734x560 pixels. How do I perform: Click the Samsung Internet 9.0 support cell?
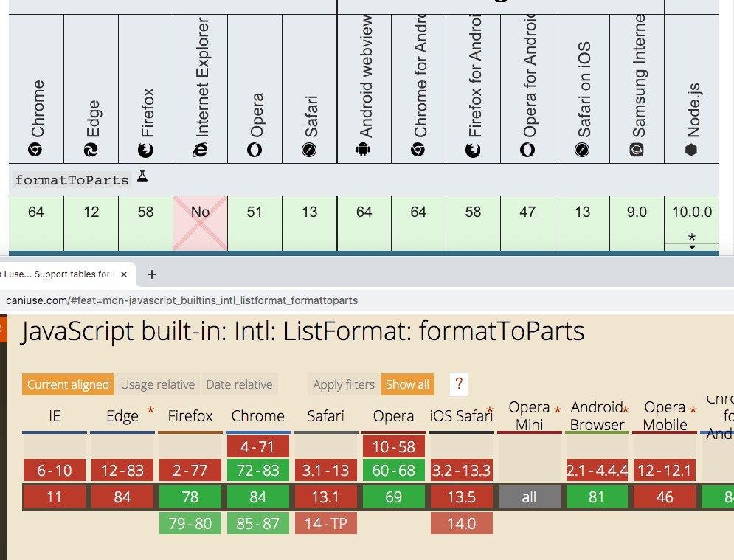(637, 224)
